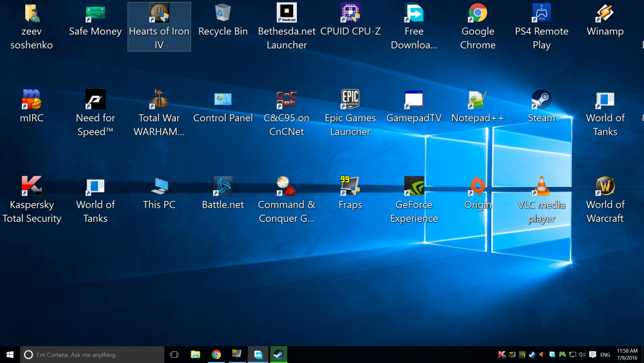
Task: Click the Fraps tray icon
Action: (x=512, y=355)
